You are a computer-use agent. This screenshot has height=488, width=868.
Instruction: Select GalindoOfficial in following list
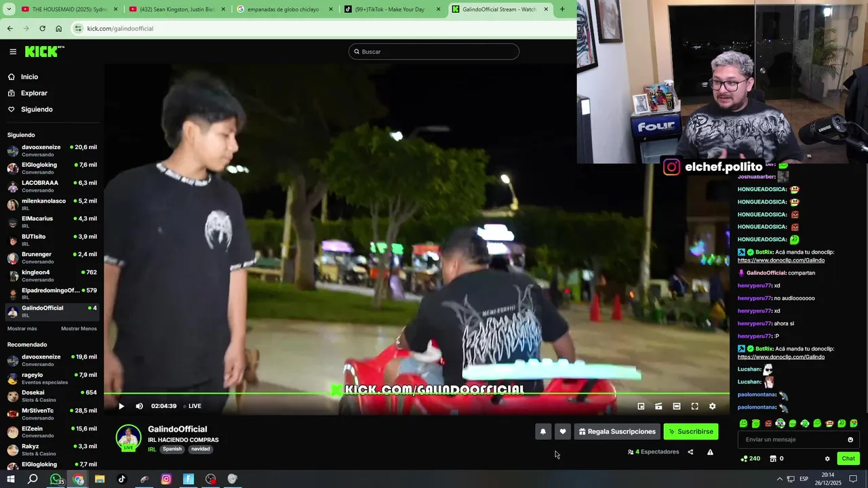pyautogui.click(x=52, y=311)
